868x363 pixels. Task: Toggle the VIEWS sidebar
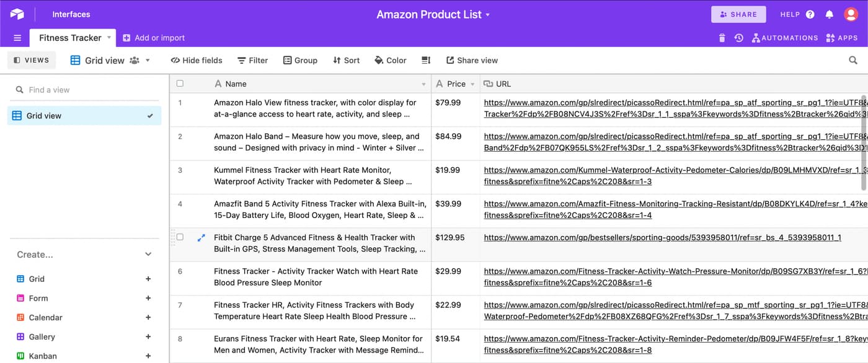[32, 60]
